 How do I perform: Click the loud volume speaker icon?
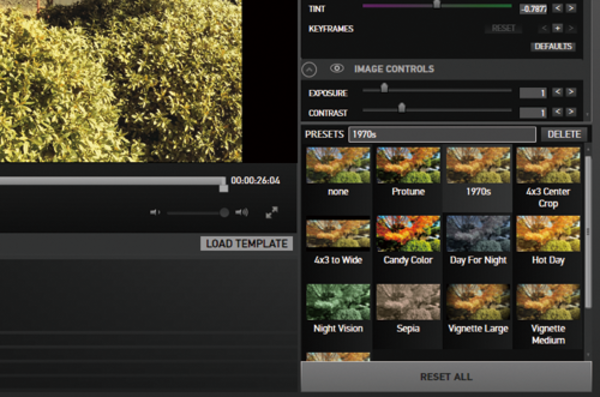[x=242, y=212]
